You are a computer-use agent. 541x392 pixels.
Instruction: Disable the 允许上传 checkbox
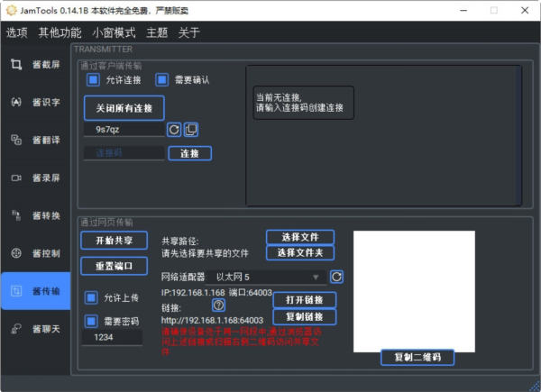(91, 297)
